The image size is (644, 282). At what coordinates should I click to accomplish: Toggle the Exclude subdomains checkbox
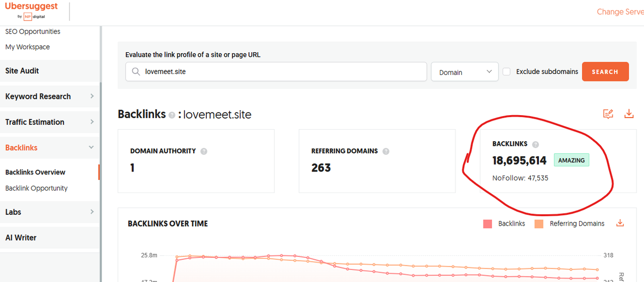pyautogui.click(x=507, y=72)
